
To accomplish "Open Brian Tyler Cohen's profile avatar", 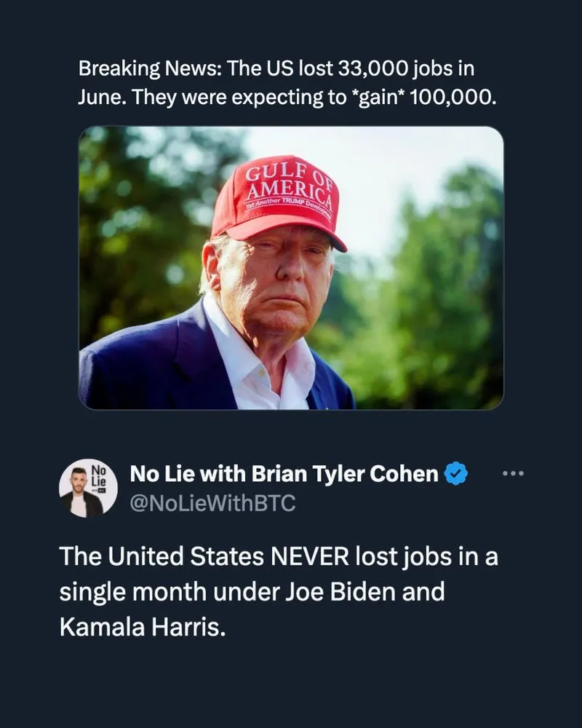I will 88,488.
